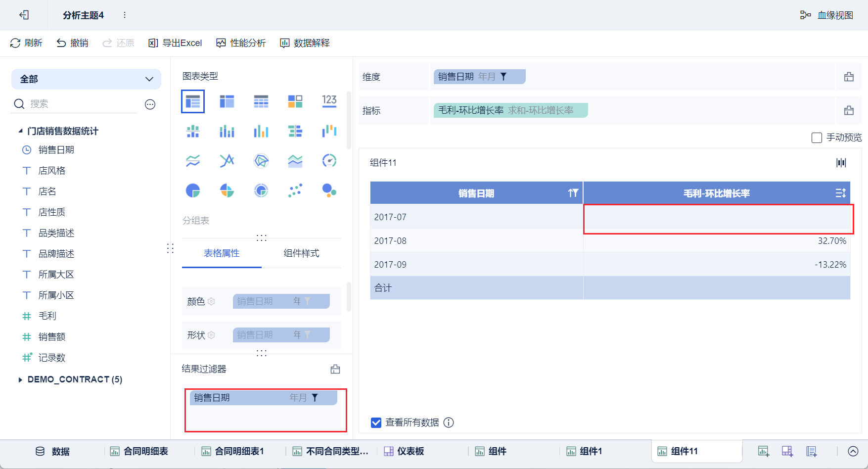Select the scatter plot chart type
Image resolution: width=868 pixels, height=469 pixels.
pyautogui.click(x=295, y=190)
